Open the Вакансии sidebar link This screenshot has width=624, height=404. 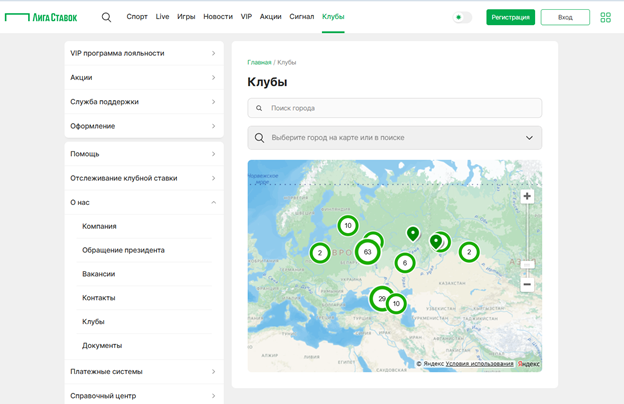pos(99,274)
